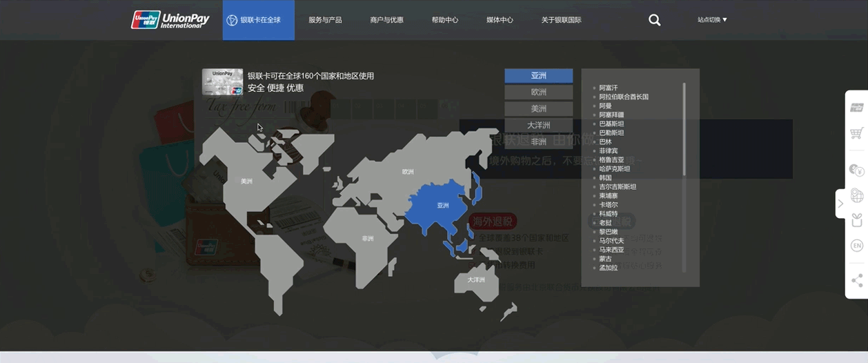Click the 非洲 region on the map

[x=368, y=238]
